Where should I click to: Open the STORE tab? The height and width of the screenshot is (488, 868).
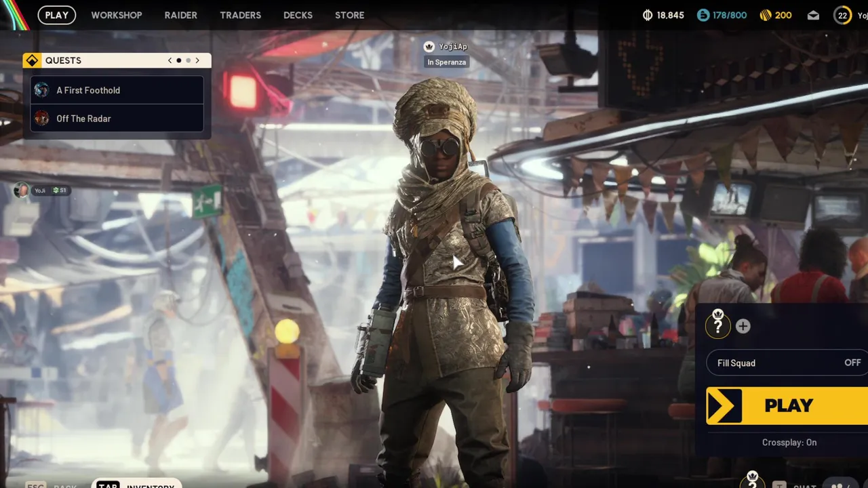pyautogui.click(x=349, y=15)
